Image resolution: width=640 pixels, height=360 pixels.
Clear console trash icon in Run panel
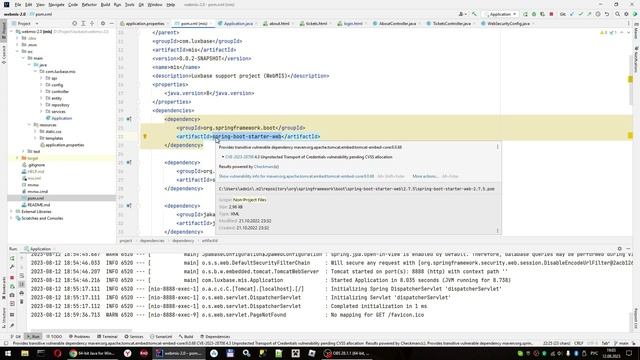coord(22,301)
